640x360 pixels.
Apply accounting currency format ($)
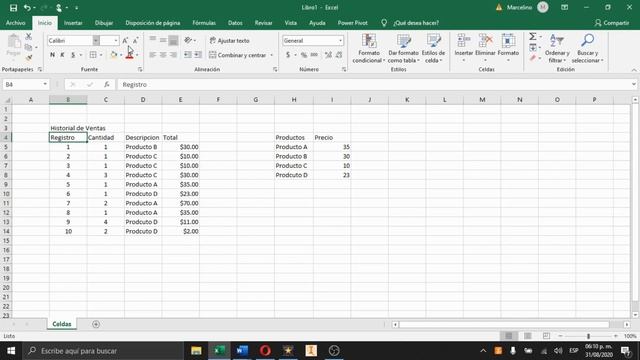point(288,55)
